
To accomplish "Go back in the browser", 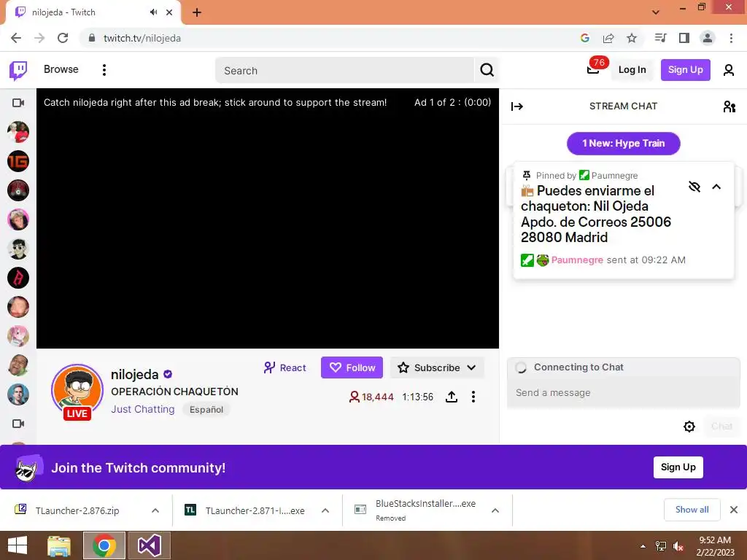I will (x=16, y=38).
